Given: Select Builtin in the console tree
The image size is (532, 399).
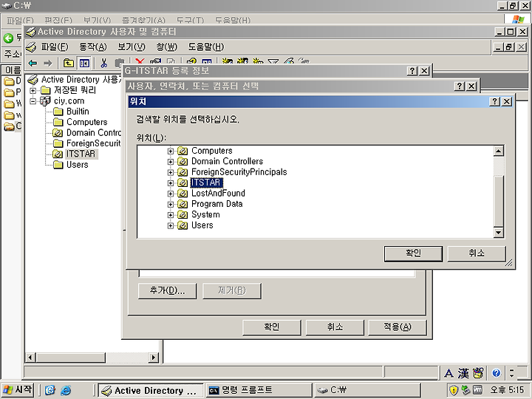Looking at the screenshot, I should pos(78,112).
